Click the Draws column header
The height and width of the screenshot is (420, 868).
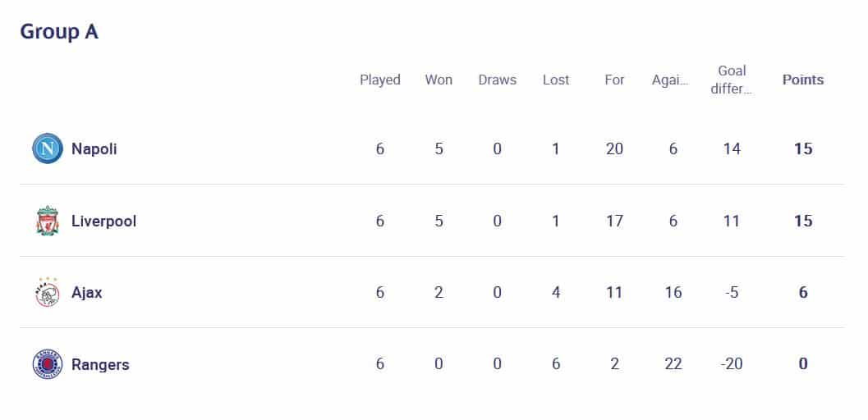(497, 80)
